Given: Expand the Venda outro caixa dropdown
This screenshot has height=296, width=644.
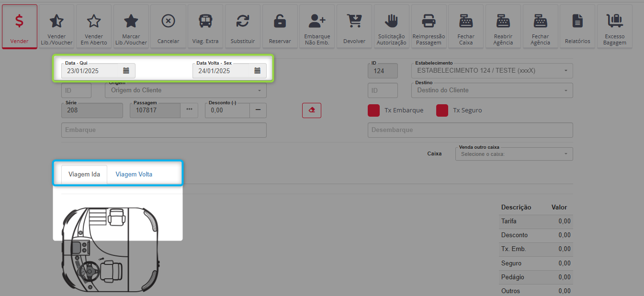Looking at the screenshot, I should (x=514, y=154).
